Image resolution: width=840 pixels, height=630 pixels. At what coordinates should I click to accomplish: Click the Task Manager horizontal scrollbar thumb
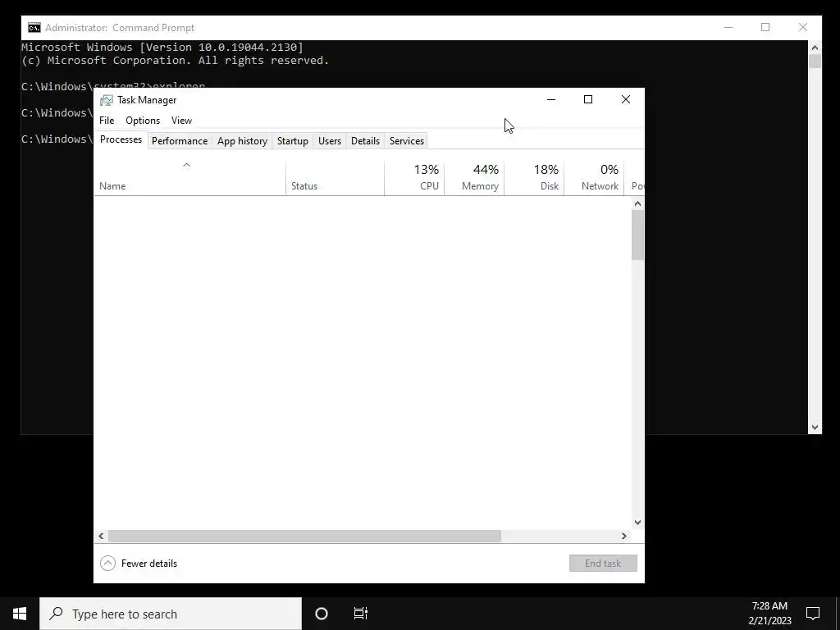coord(304,536)
